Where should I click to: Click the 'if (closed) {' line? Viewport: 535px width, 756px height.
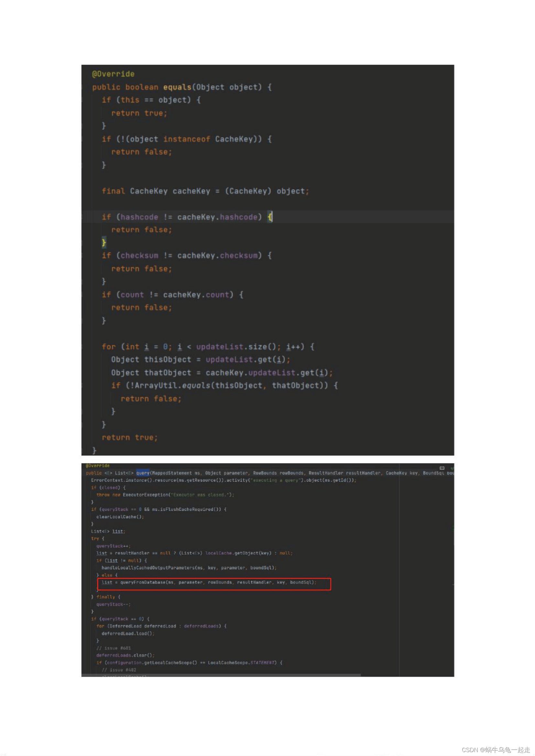point(108,487)
